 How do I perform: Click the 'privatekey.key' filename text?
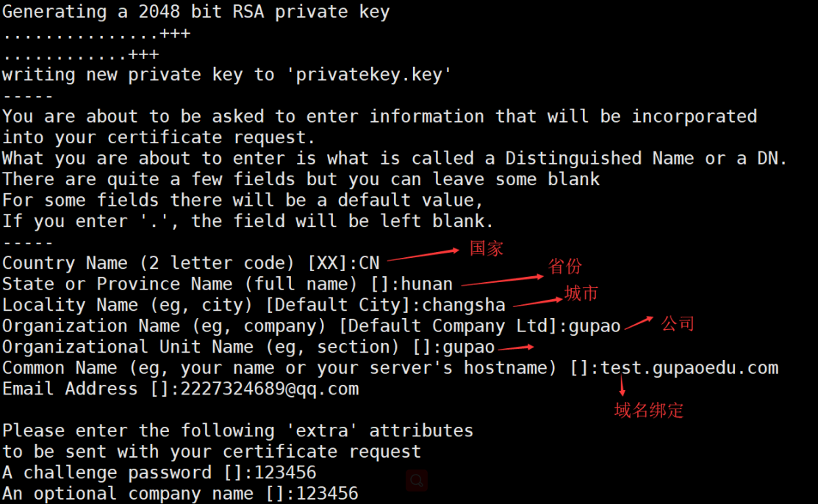(369, 75)
